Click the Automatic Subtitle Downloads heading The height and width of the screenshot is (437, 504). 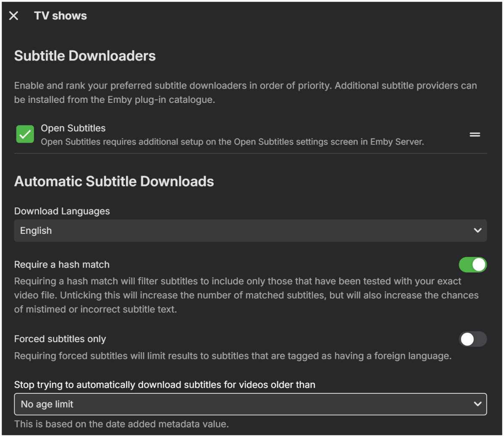tap(114, 181)
